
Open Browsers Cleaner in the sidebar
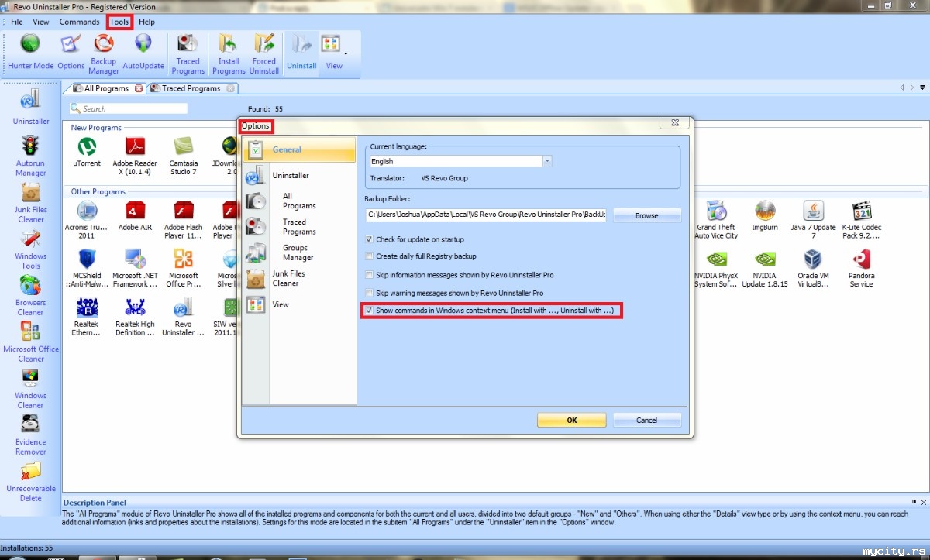(31, 296)
